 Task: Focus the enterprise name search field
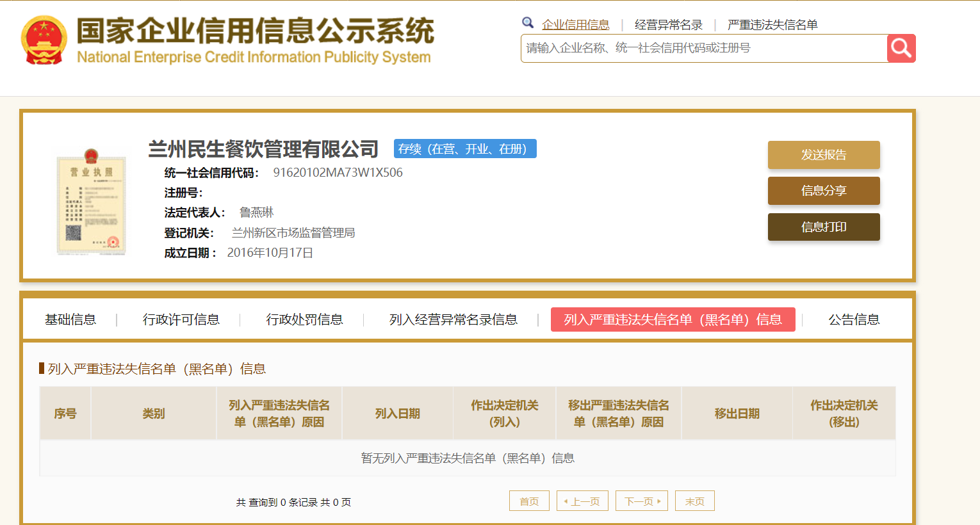point(704,48)
